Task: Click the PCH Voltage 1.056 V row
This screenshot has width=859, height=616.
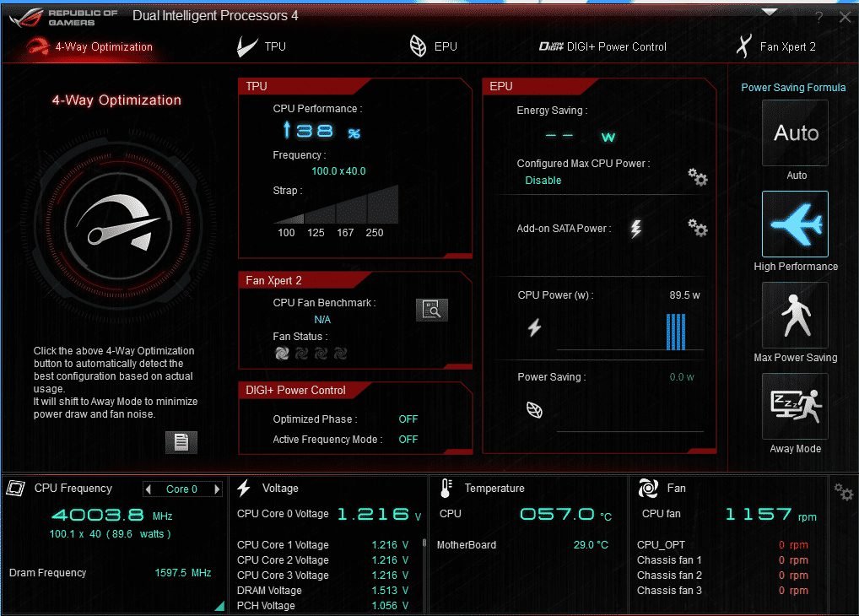Action: (322, 606)
